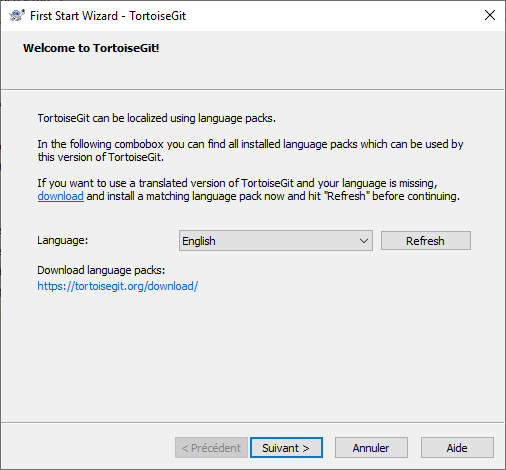This screenshot has height=470, width=506.
Task: Click the paragraph mentioning installed language packs combobox
Action: click(x=250, y=151)
